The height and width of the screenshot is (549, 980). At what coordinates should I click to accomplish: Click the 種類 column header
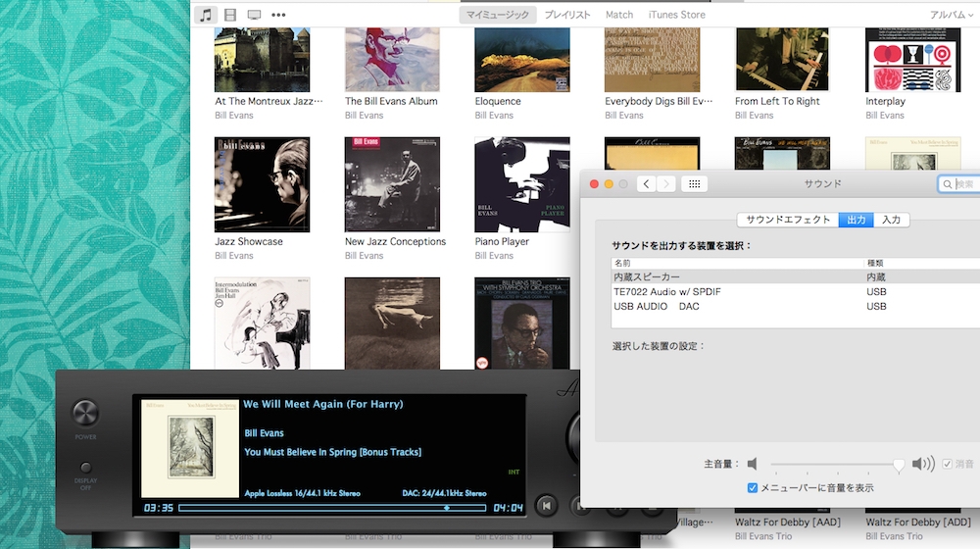922,264
